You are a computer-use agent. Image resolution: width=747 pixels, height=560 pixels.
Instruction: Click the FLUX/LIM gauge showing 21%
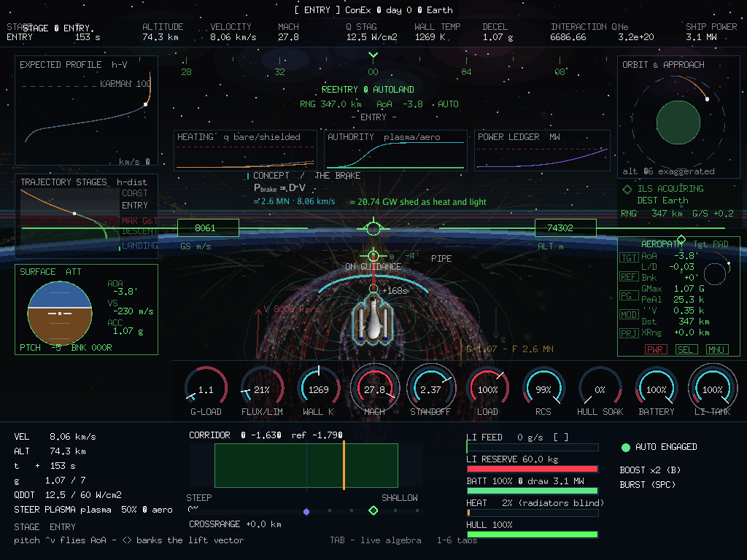[262, 388]
